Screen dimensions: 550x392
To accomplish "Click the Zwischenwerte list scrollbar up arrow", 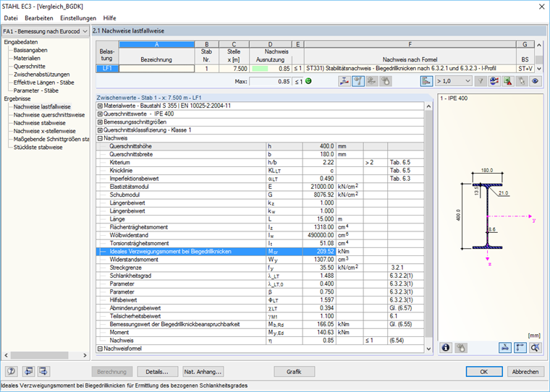I will (428, 106).
